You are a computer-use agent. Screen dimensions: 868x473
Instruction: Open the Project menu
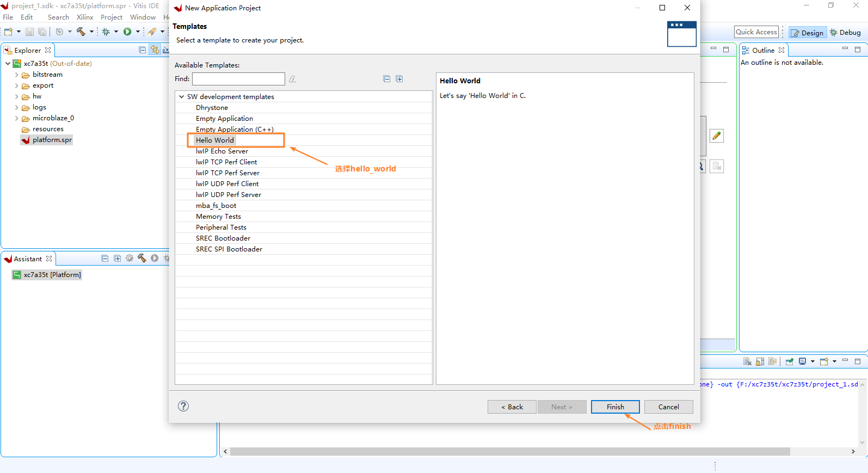(x=112, y=17)
